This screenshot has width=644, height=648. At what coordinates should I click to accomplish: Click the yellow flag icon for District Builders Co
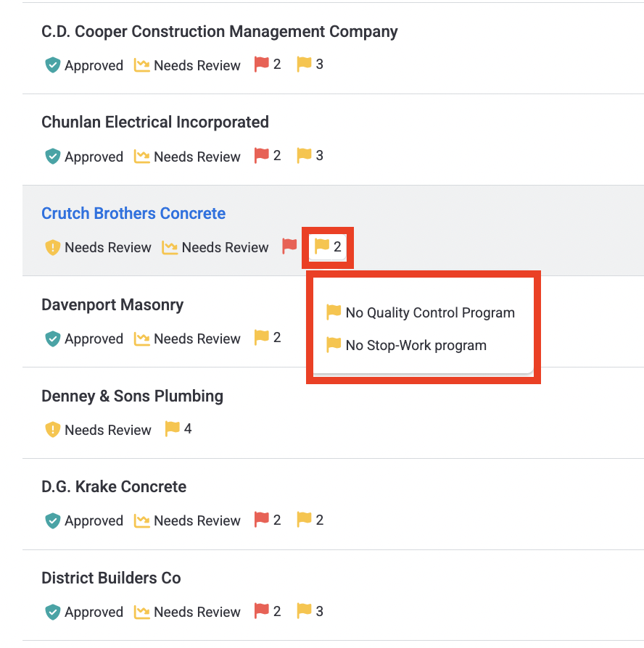point(304,611)
